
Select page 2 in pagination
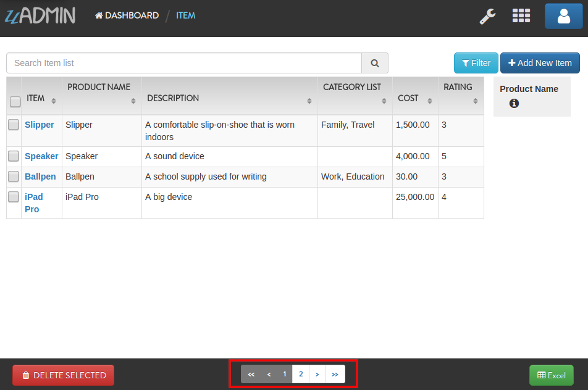(x=301, y=375)
